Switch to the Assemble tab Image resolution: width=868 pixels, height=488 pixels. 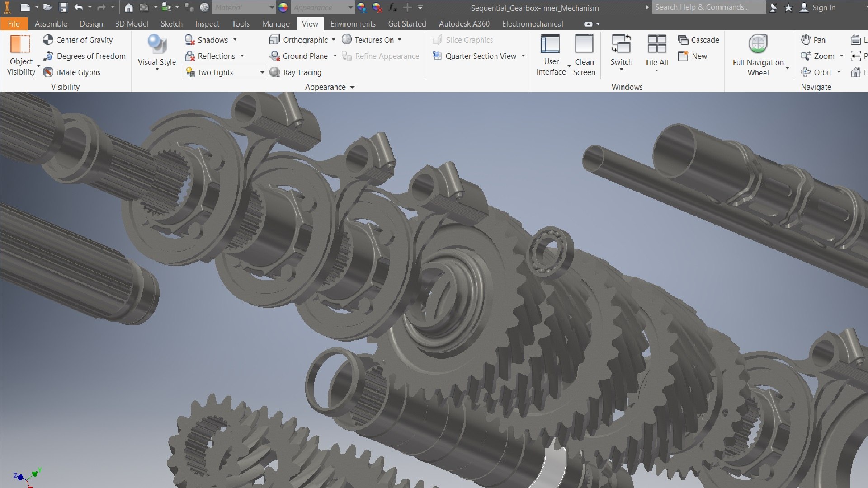(51, 24)
